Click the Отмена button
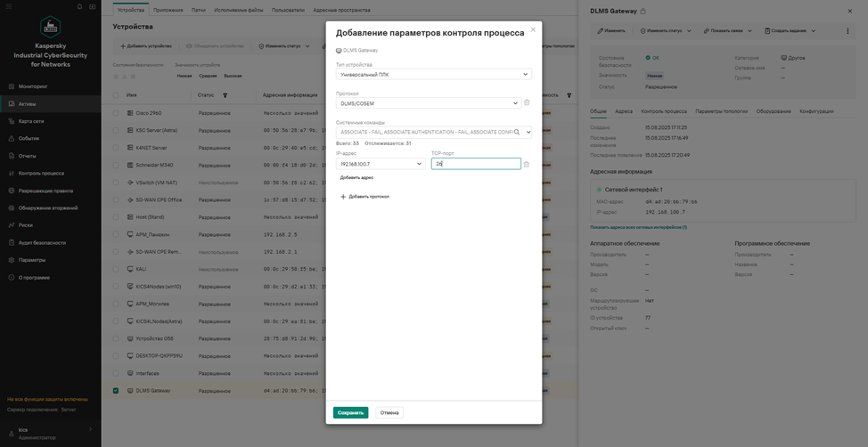Screen dimensions: 868x447 pyautogui.click(x=389, y=412)
